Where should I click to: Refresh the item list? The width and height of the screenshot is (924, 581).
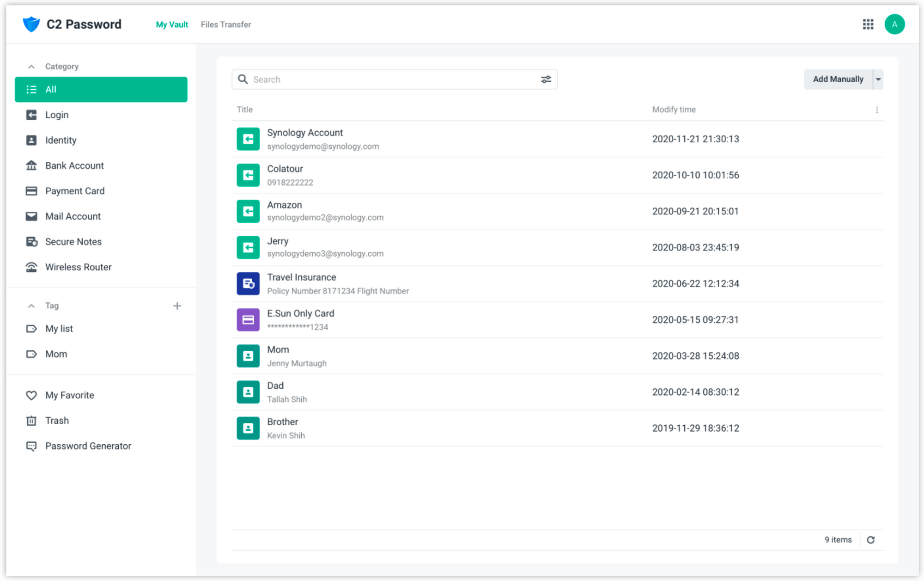[870, 539]
